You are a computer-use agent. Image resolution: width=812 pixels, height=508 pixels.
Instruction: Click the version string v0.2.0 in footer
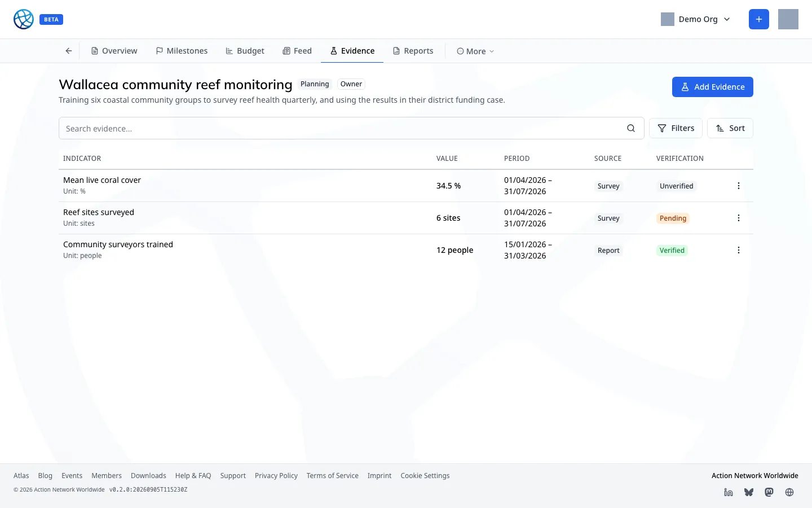pyautogui.click(x=148, y=490)
